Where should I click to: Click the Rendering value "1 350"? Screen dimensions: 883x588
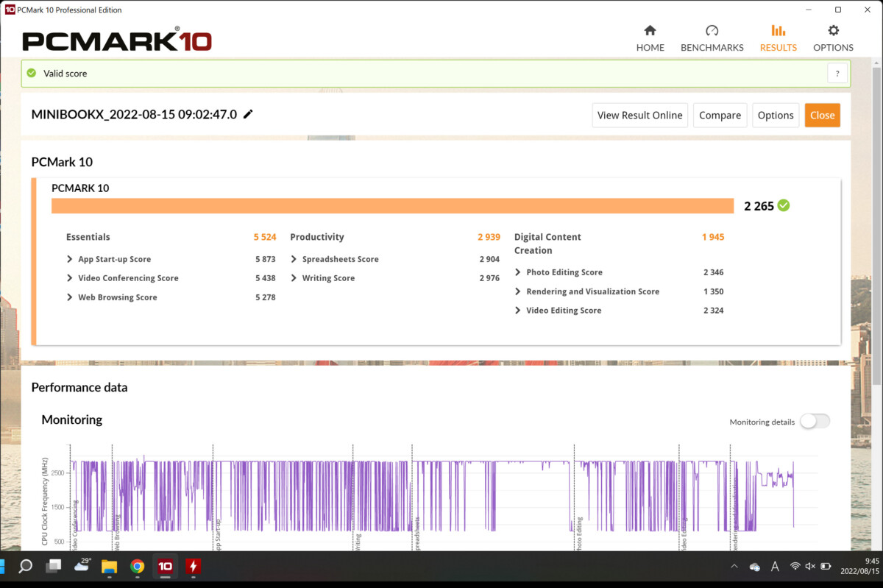714,291
